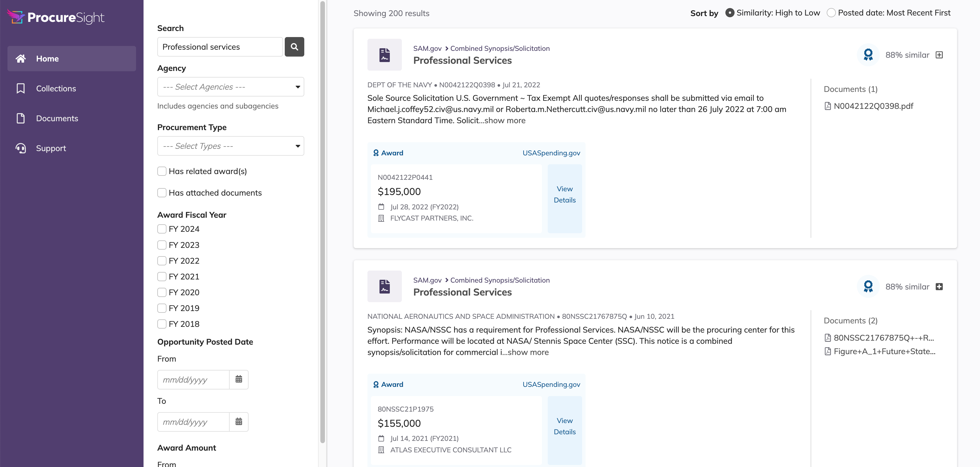Screen dimensions: 980x467
Task: Click the filter panel vertical scrollbar
Action: coord(323,223)
